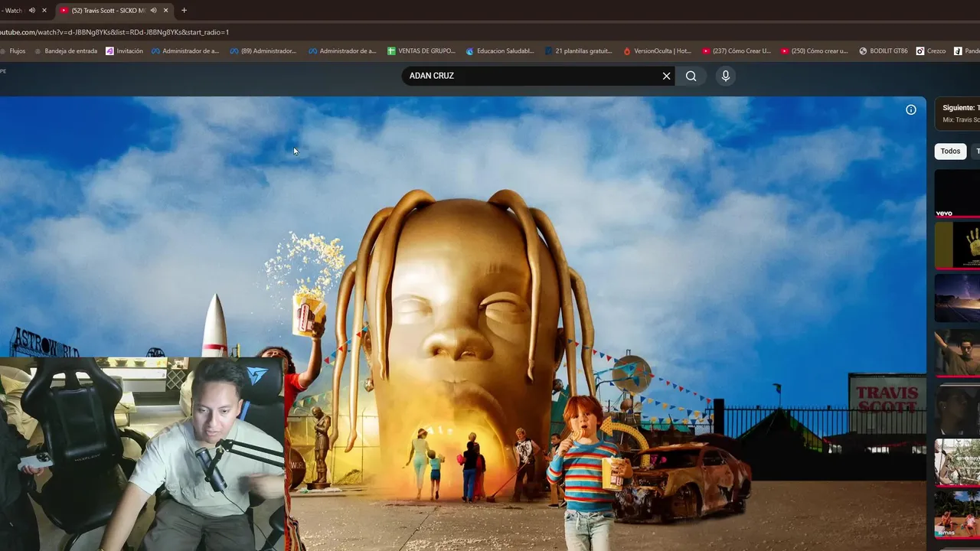980x551 pixels.
Task: Open the VENTAS DE GRUPO bookmark
Action: (421, 51)
